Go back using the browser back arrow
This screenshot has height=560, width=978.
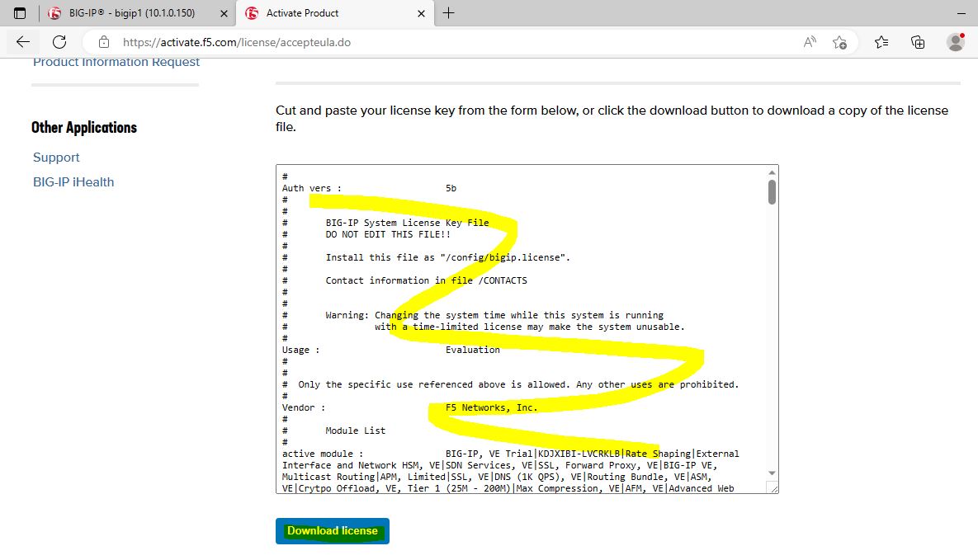click(x=23, y=42)
